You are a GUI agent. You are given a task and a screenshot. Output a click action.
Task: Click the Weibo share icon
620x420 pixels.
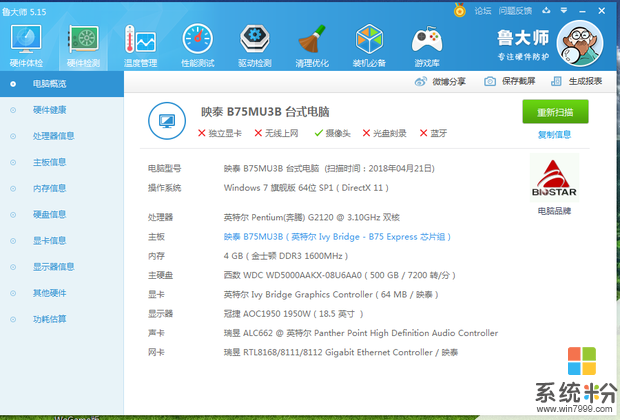[x=420, y=81]
